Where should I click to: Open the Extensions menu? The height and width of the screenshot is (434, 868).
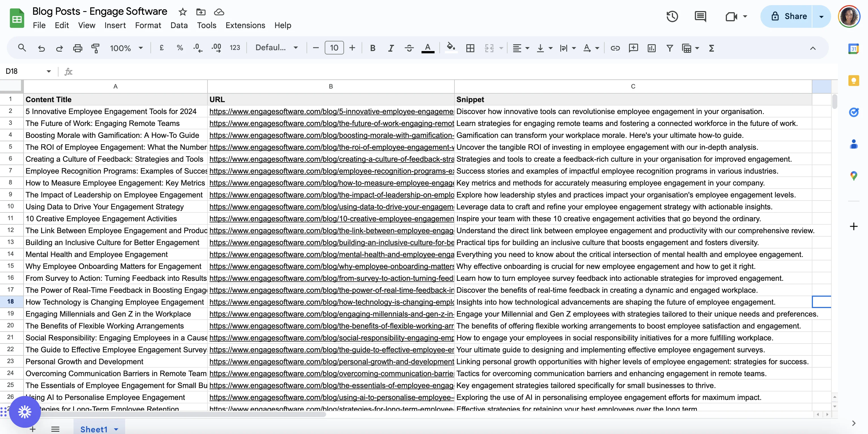245,25
